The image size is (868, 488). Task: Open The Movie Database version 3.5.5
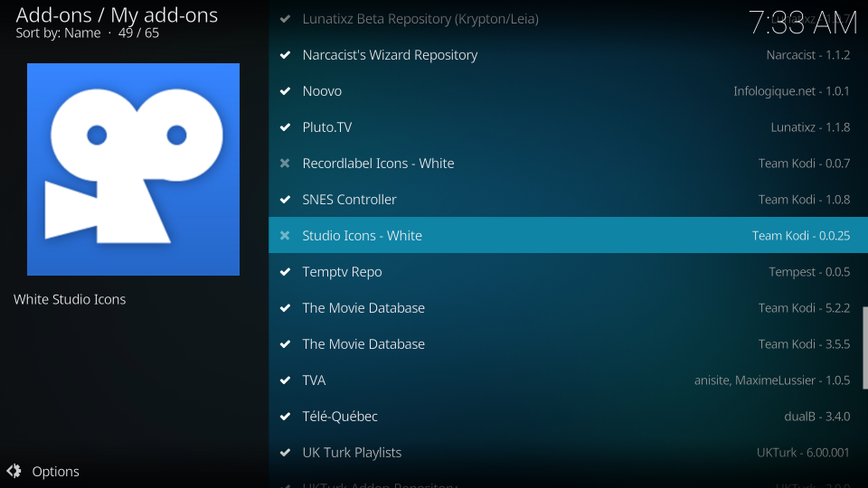point(363,344)
